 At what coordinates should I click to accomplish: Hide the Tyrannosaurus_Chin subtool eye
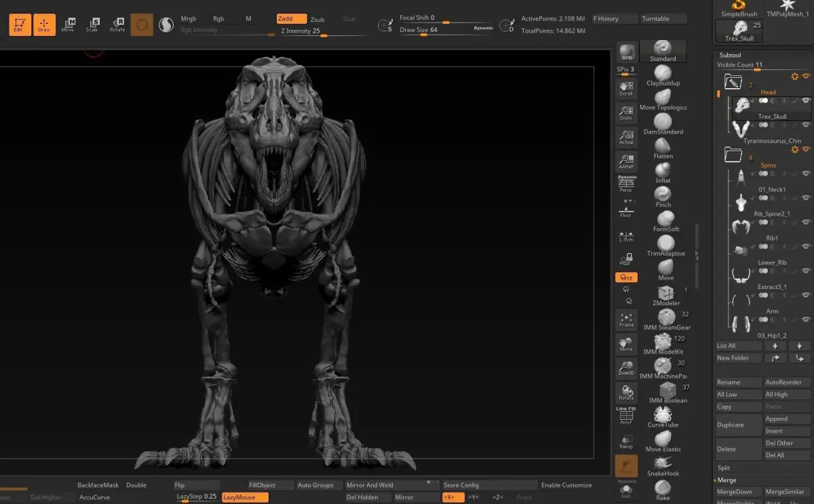click(806, 125)
